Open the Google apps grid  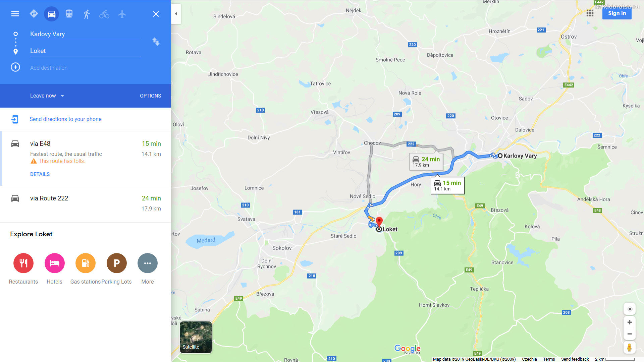tap(590, 13)
